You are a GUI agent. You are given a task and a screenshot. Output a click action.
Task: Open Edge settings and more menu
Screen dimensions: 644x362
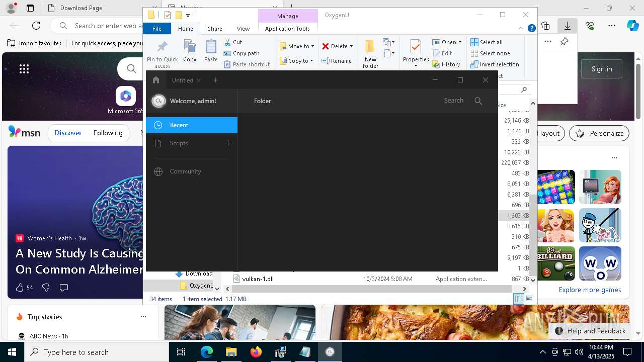click(612, 26)
